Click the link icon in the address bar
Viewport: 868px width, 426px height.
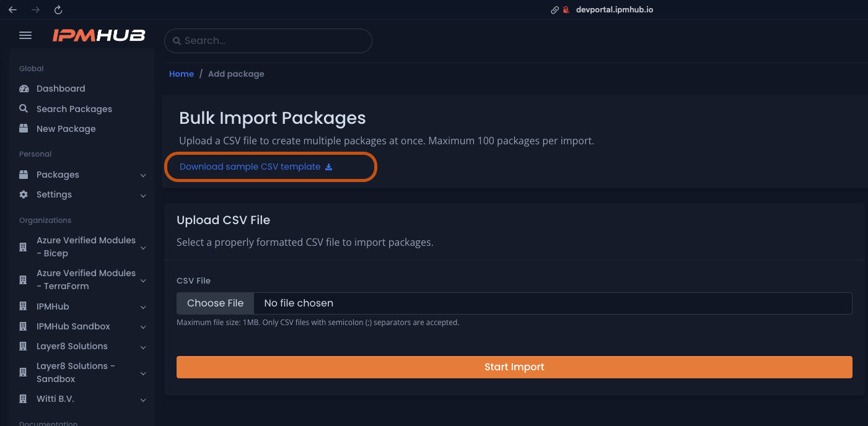click(x=555, y=9)
